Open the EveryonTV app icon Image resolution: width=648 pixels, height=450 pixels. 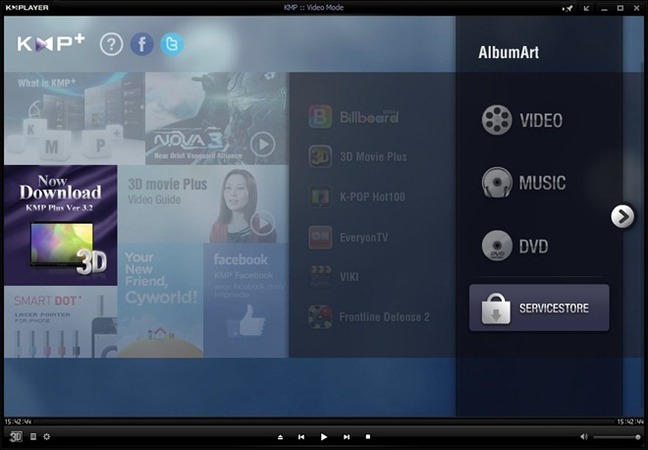[320, 237]
